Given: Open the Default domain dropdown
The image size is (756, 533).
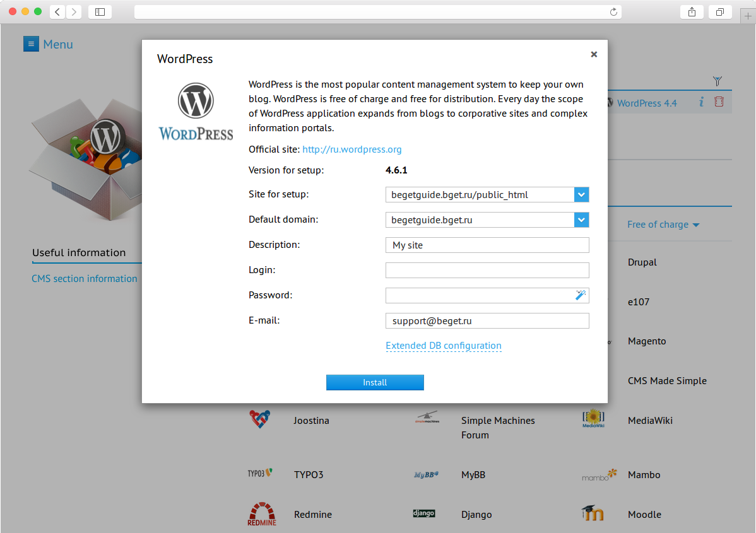Looking at the screenshot, I should (x=581, y=220).
